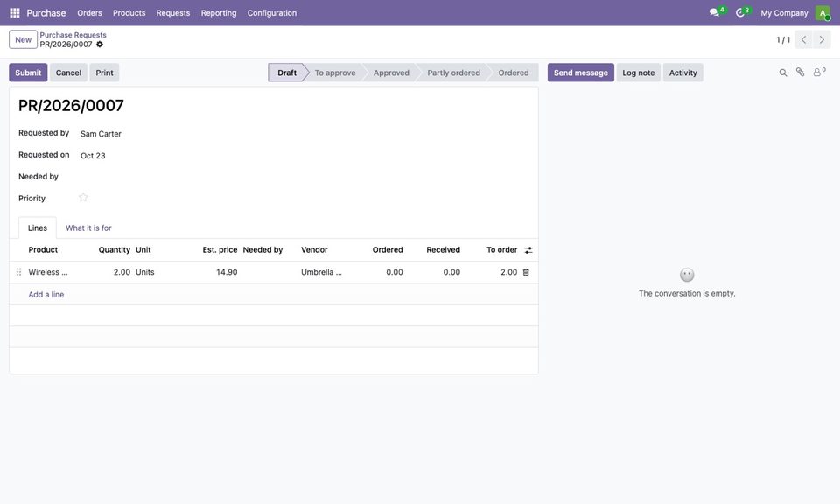Open the Reporting menu
This screenshot has height=504, width=840.
pos(219,13)
